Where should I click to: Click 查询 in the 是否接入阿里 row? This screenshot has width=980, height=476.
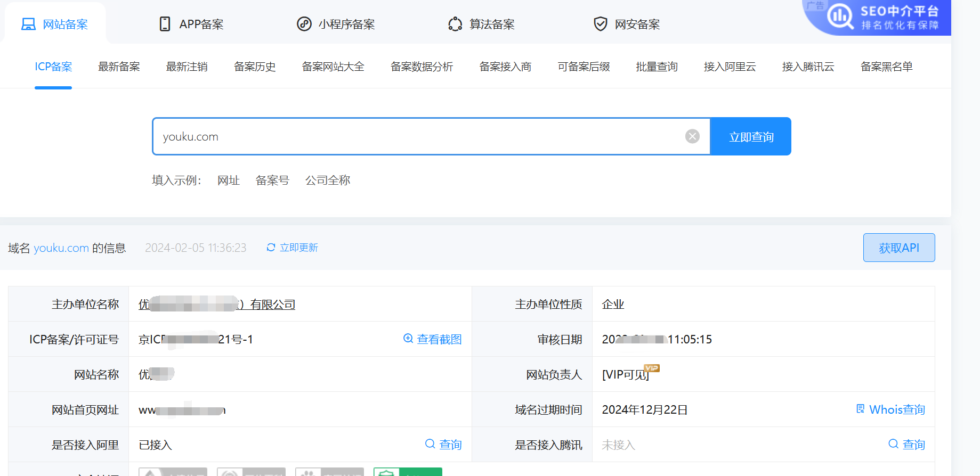point(450,445)
